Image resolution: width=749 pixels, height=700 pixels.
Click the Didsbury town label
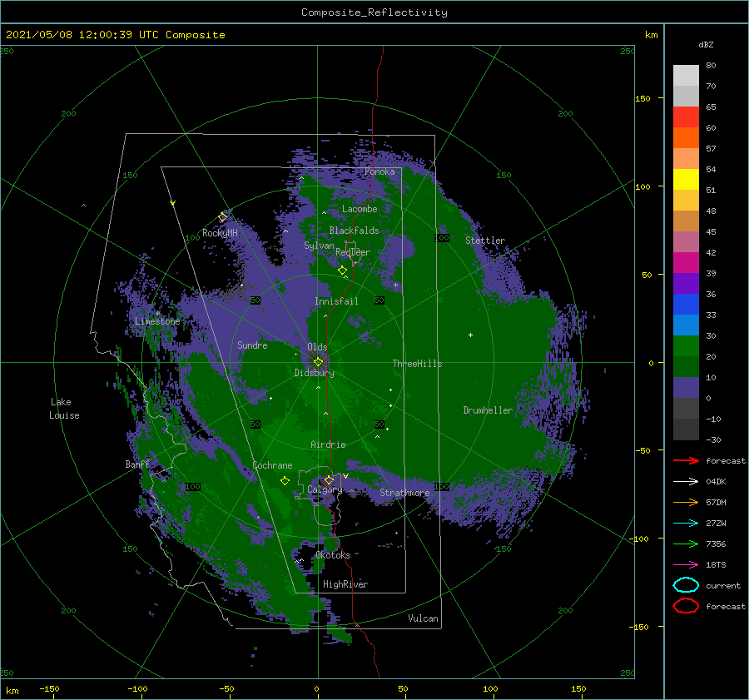[314, 373]
